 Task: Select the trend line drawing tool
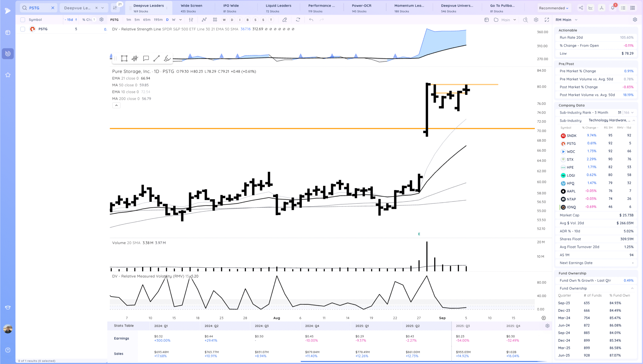[156, 59]
